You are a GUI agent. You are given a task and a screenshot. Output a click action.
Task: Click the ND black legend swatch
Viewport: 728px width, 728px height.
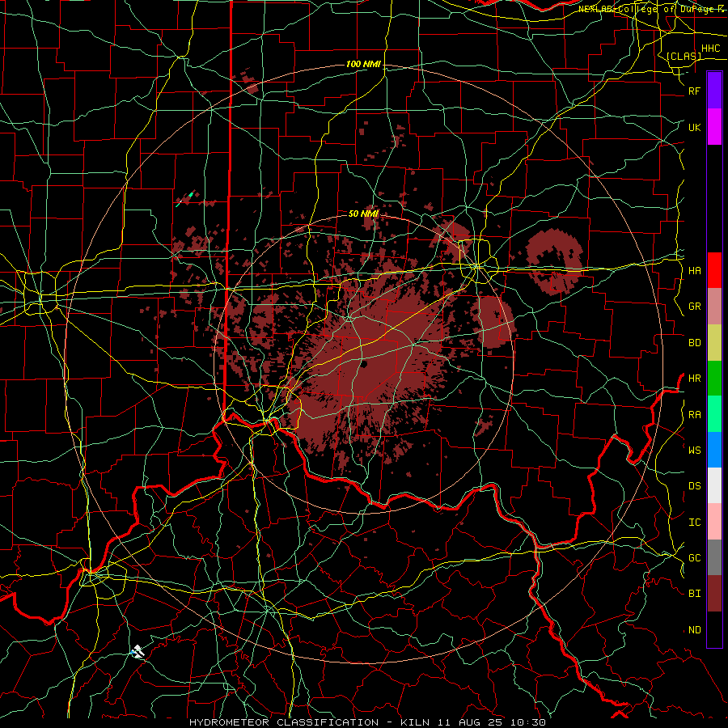[714, 629]
